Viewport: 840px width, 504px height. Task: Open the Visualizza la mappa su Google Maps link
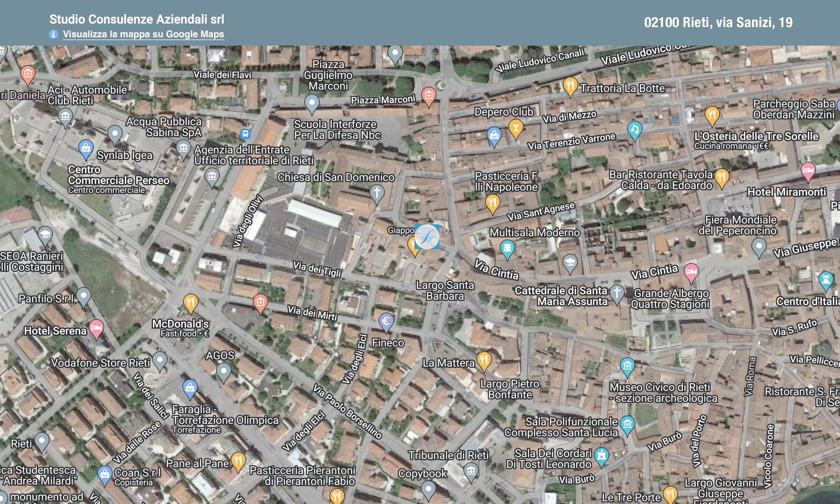143,34
